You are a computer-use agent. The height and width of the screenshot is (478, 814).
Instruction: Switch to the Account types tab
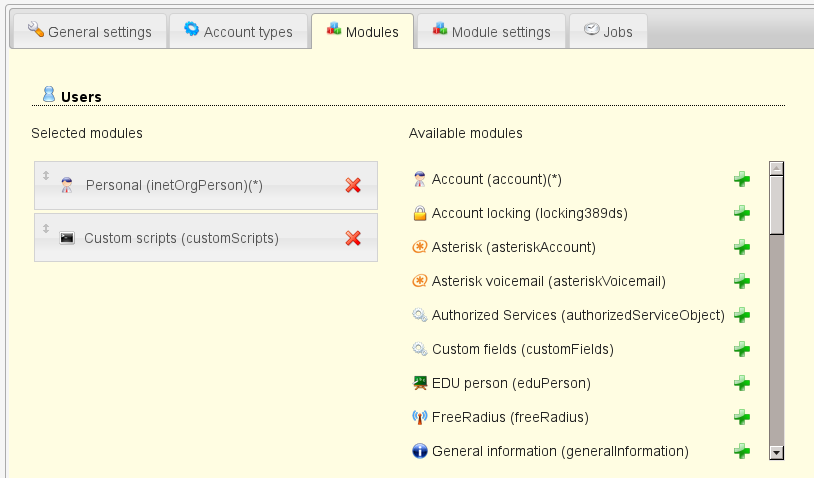[238, 32]
